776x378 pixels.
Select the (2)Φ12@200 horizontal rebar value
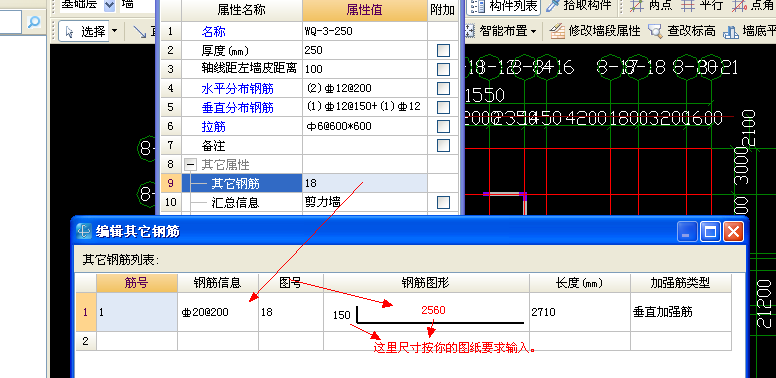pyautogui.click(x=365, y=89)
